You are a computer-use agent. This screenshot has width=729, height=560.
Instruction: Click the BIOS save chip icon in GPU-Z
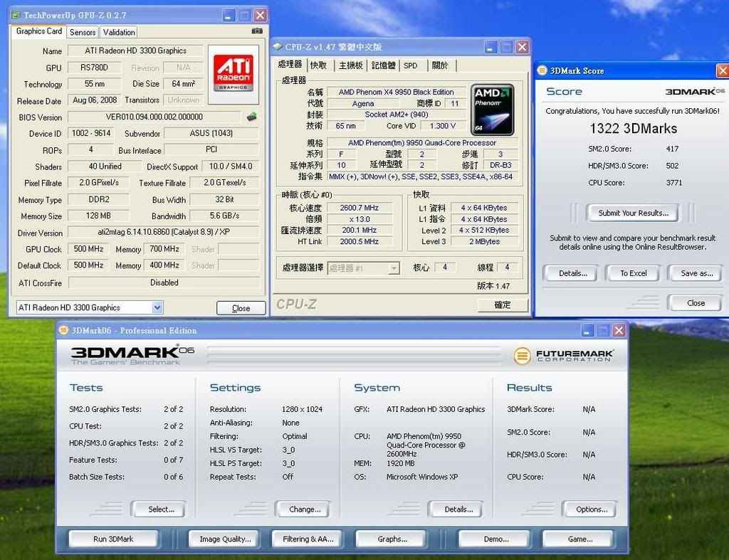251,117
